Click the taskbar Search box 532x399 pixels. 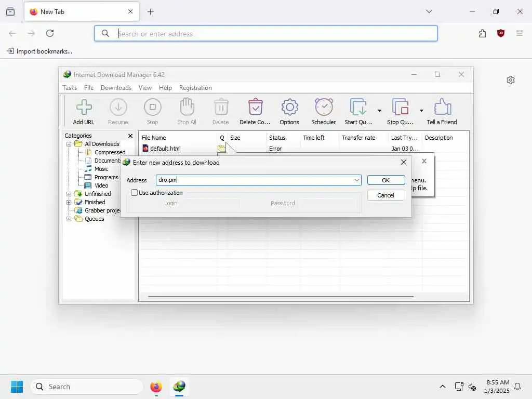(x=87, y=387)
